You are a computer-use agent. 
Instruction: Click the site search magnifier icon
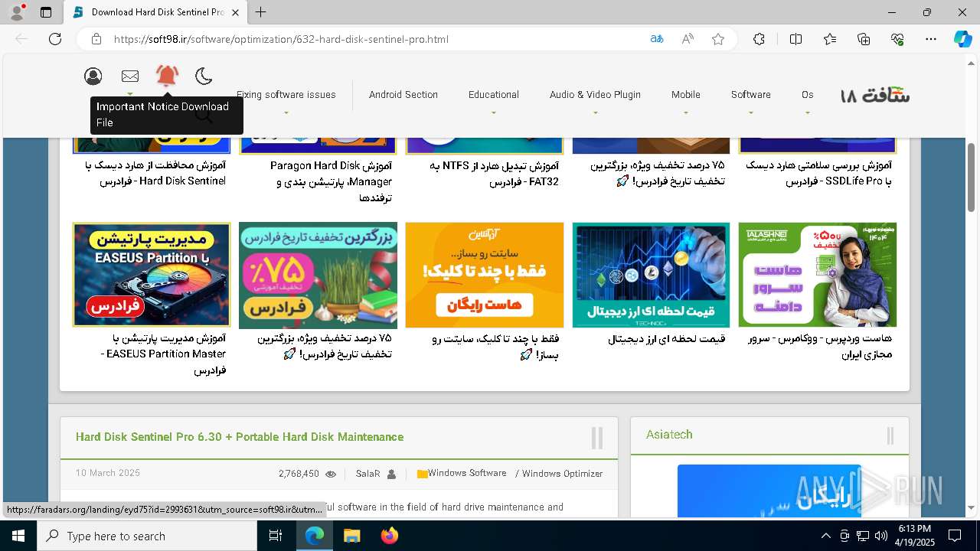(204, 116)
